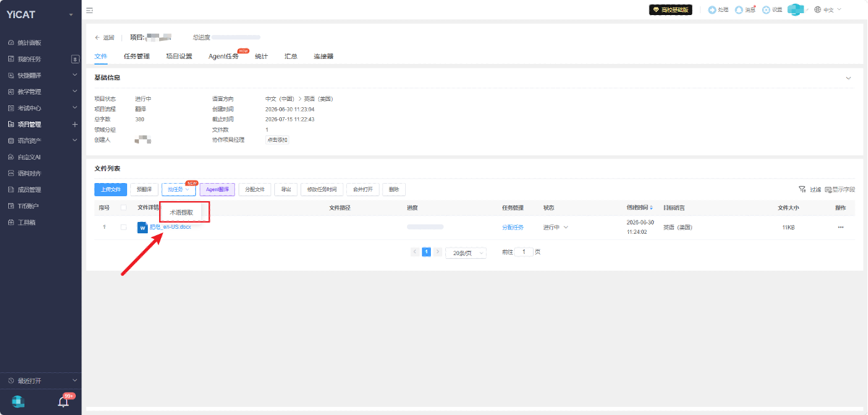The height and width of the screenshot is (415, 868).
Task: Expand 语言资产 in the sidebar
Action: 75,140
